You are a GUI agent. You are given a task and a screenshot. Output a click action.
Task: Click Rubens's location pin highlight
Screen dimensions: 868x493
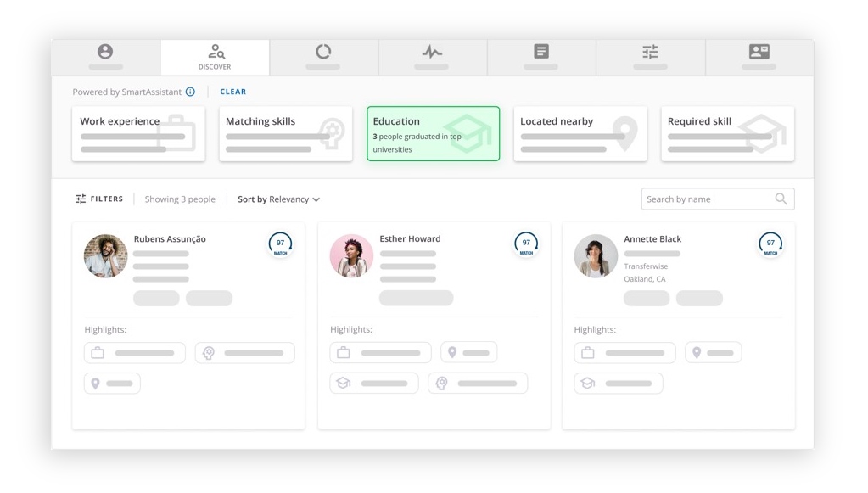112,384
